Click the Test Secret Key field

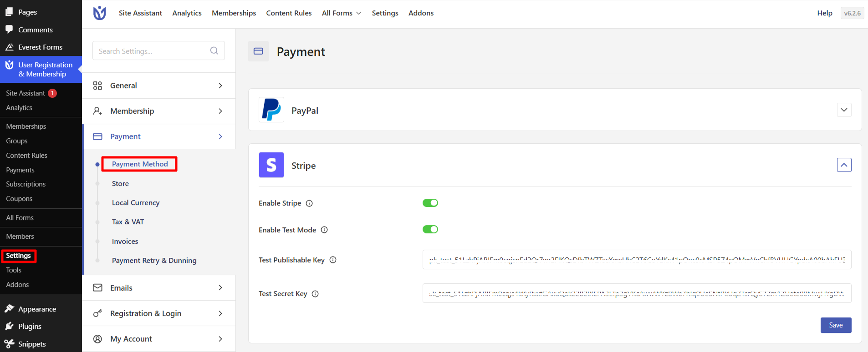(x=637, y=293)
